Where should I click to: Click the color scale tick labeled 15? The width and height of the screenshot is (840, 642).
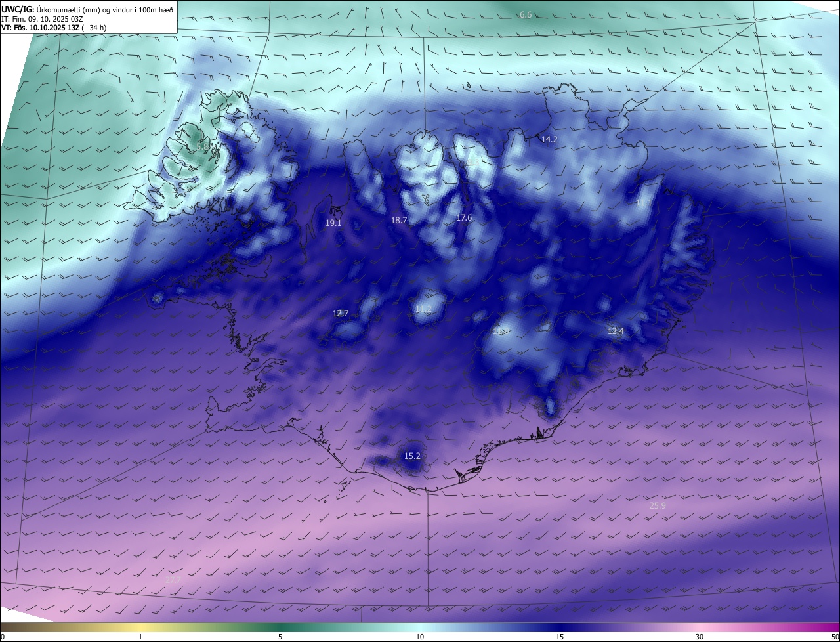pyautogui.click(x=560, y=637)
